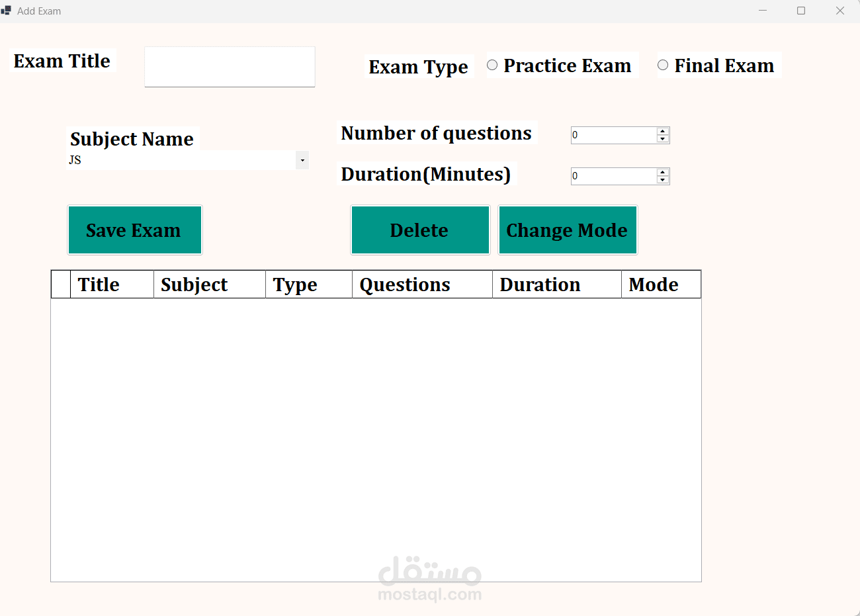Increase Number of questions with up arrow
The height and width of the screenshot is (616, 860).
click(663, 131)
